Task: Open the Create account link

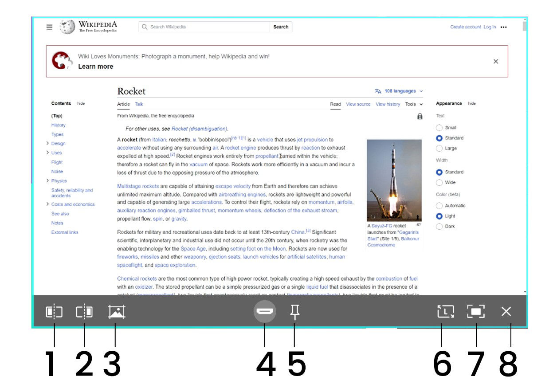Action: click(x=465, y=27)
